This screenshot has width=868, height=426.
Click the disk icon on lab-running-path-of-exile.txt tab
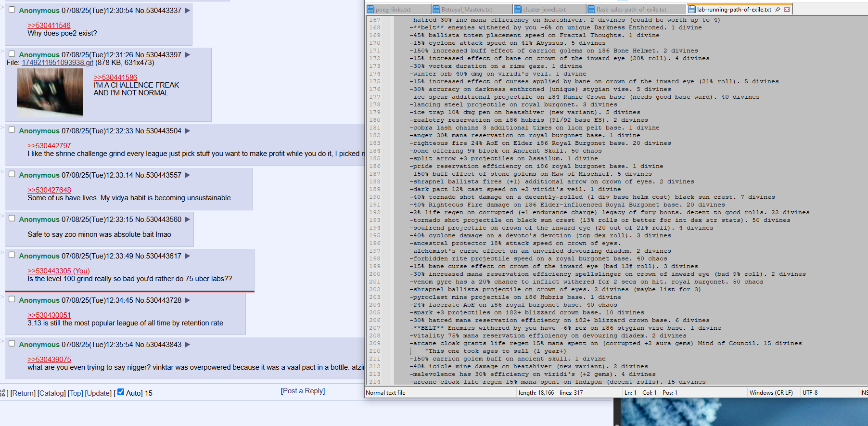[691, 9]
